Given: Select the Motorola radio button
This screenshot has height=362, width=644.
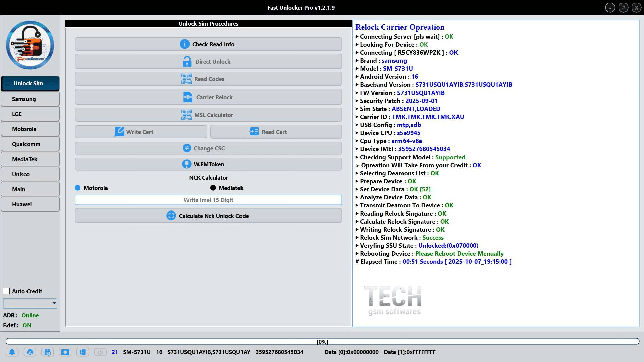Looking at the screenshot, I should 78,188.
